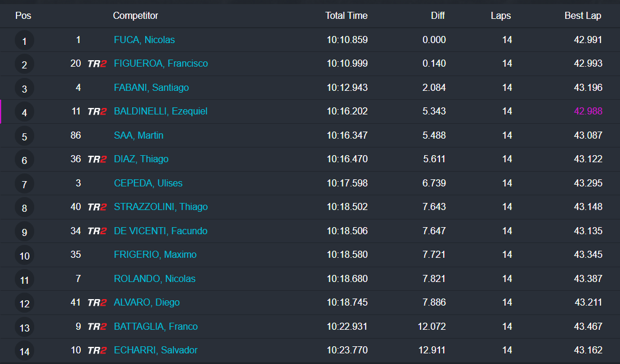Image resolution: width=620 pixels, height=364 pixels.
Task: Sort by the Competitor column header
Action: click(136, 16)
